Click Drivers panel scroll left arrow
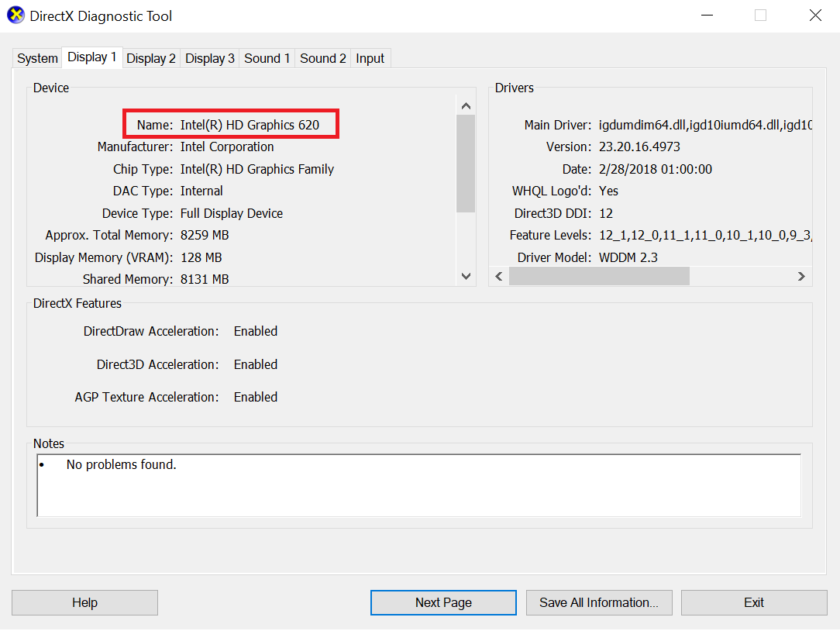 (499, 276)
